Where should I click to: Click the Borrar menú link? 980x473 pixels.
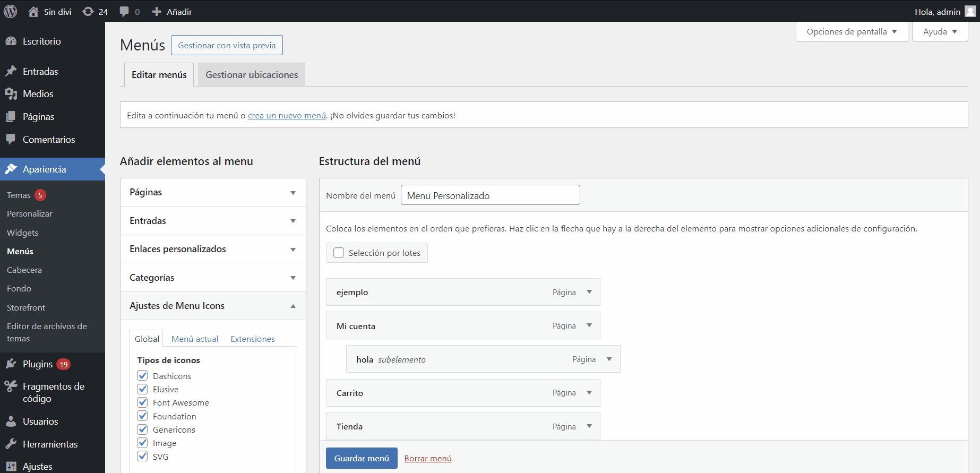click(x=427, y=459)
